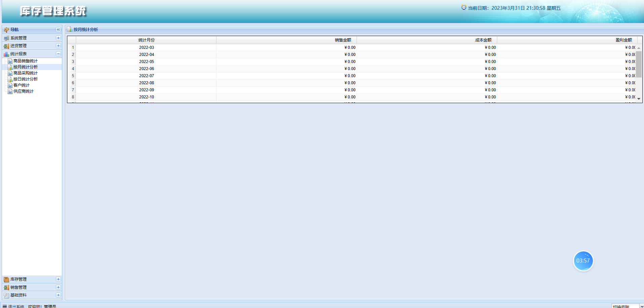Viewport: 644px width, 308px height.
Task: Click the table vertical scrollbar thumb
Action: pyautogui.click(x=639, y=64)
